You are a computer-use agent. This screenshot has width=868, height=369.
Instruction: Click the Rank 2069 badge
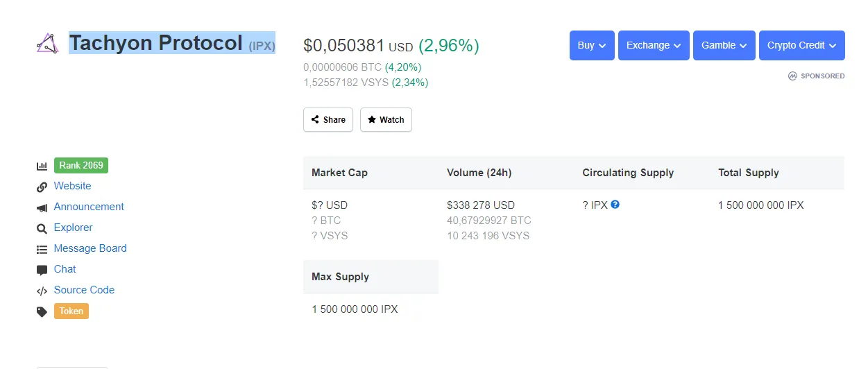point(81,165)
